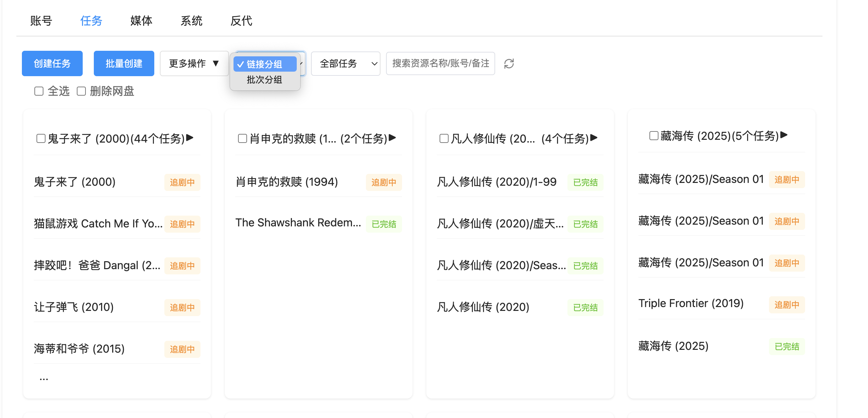Click 追剧中 badge on Triple Frontier

pyautogui.click(x=787, y=305)
